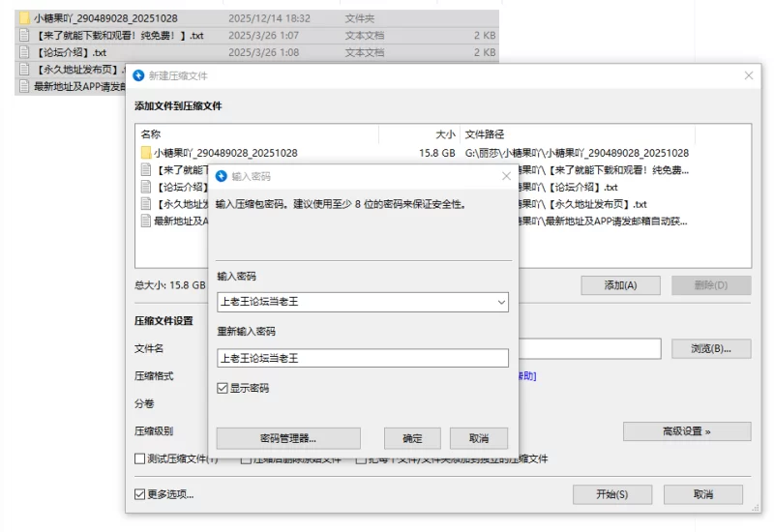
Task: Click the 文件夹 type cell in Explorer
Action: (360, 18)
